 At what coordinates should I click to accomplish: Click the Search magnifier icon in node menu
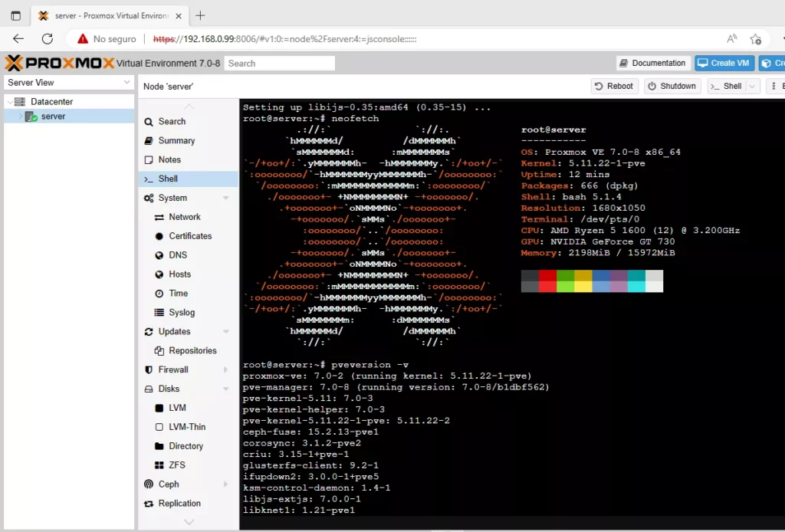coord(149,122)
